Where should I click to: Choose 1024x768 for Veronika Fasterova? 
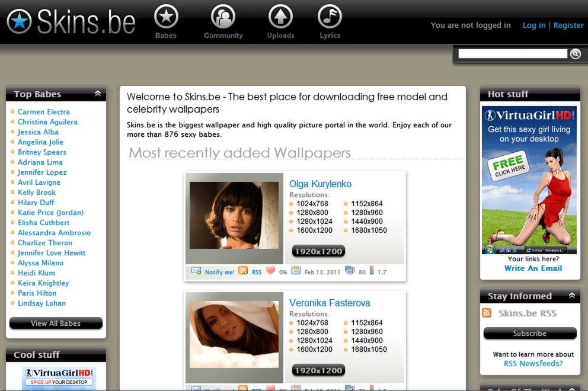click(x=312, y=323)
